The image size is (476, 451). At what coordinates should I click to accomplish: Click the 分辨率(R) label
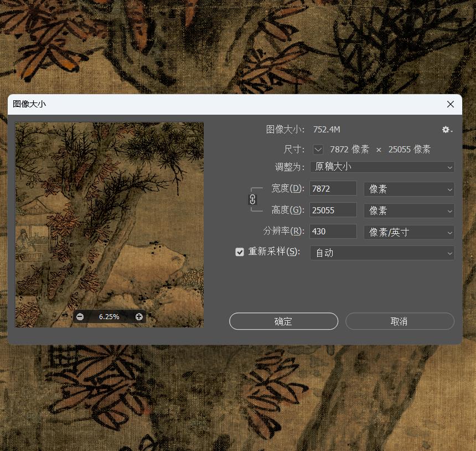283,231
